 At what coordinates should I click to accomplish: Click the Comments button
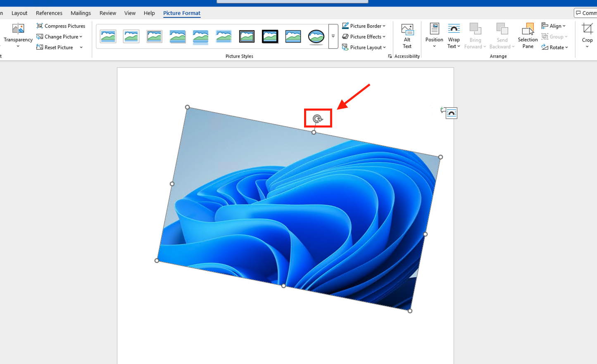(586, 13)
